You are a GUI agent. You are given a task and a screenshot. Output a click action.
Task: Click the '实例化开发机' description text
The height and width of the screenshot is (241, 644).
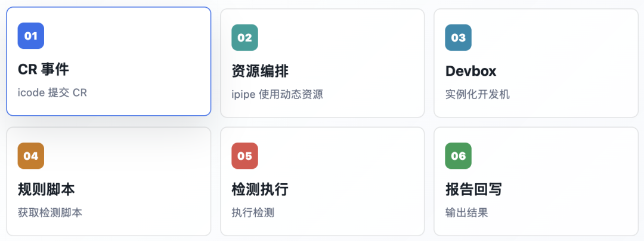coord(477,94)
